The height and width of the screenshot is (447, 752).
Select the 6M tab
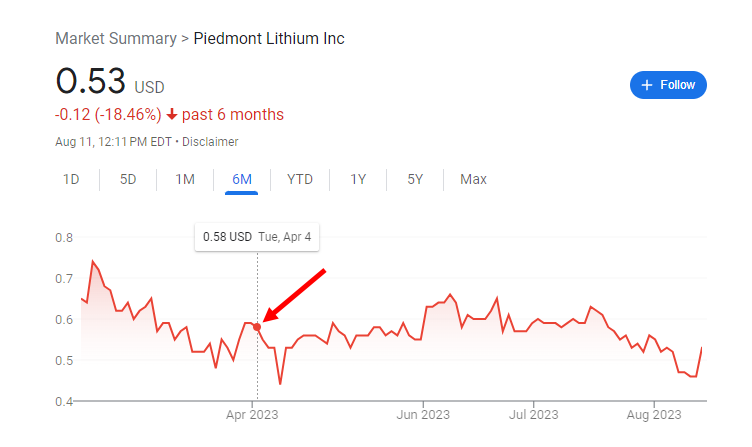(x=242, y=179)
